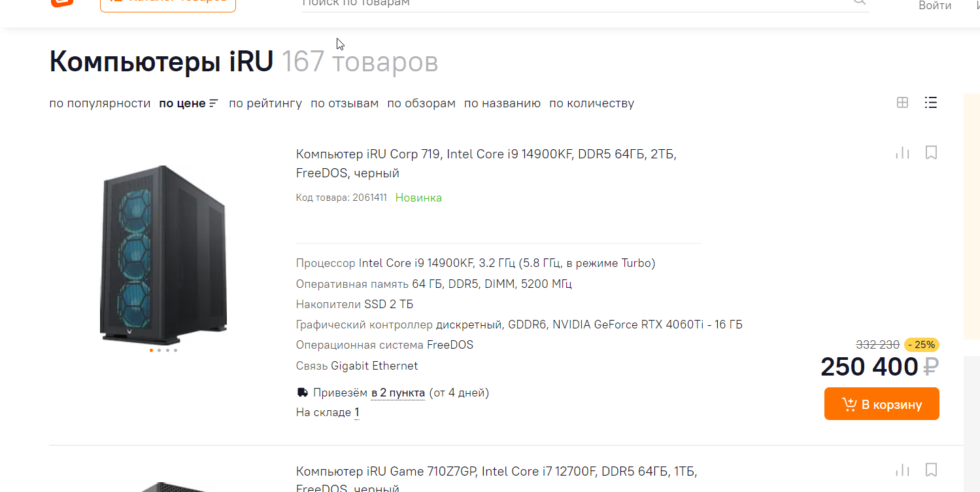Click the stock count '1' near На складе
The image size is (980, 492).
click(357, 413)
